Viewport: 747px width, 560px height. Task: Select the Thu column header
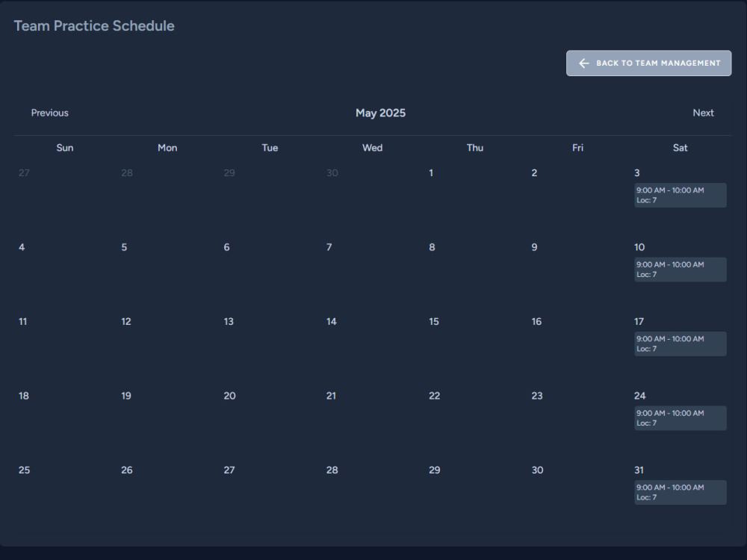pos(475,148)
